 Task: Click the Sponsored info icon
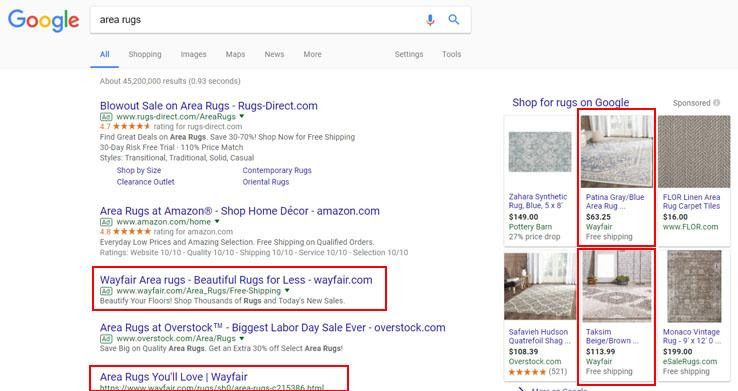click(716, 103)
